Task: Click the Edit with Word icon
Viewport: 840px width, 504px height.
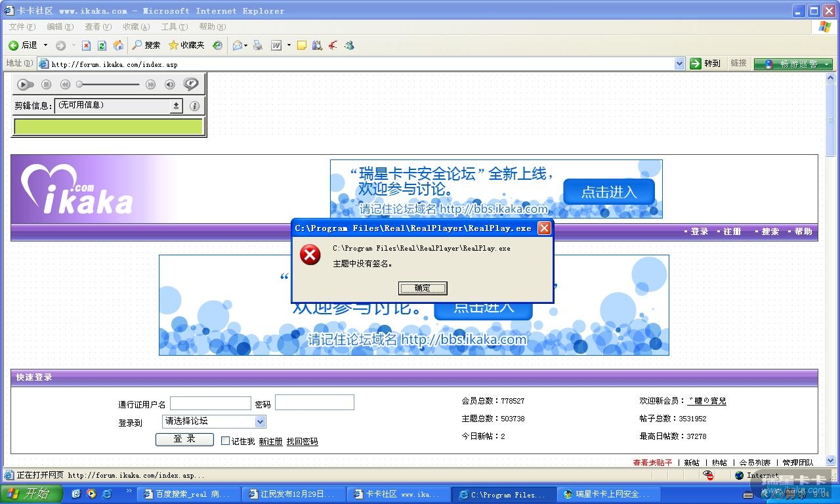Action: tap(276, 45)
